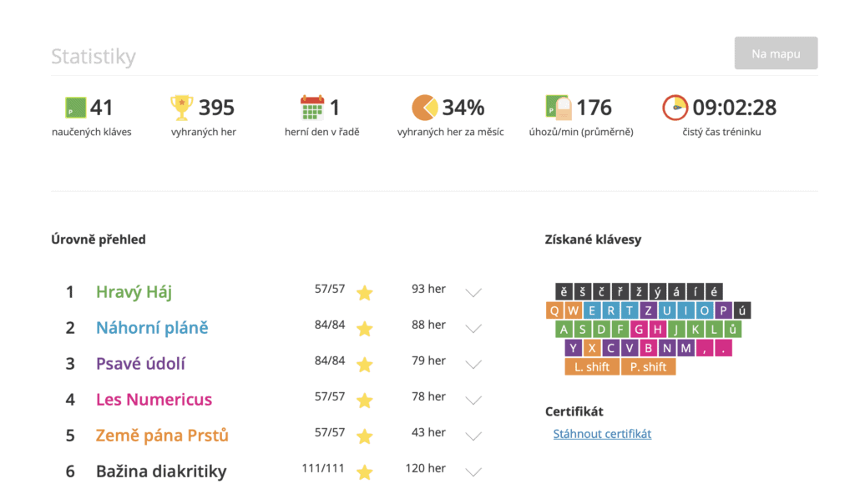Click the green learned keys icon
This screenshot has height=504, width=855.
(75, 108)
